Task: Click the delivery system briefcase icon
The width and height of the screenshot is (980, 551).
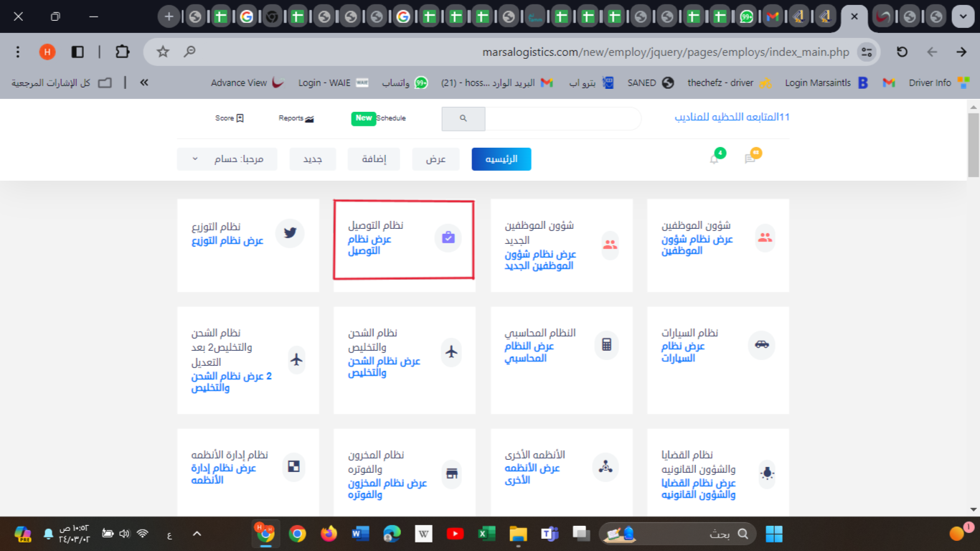Action: 448,237
